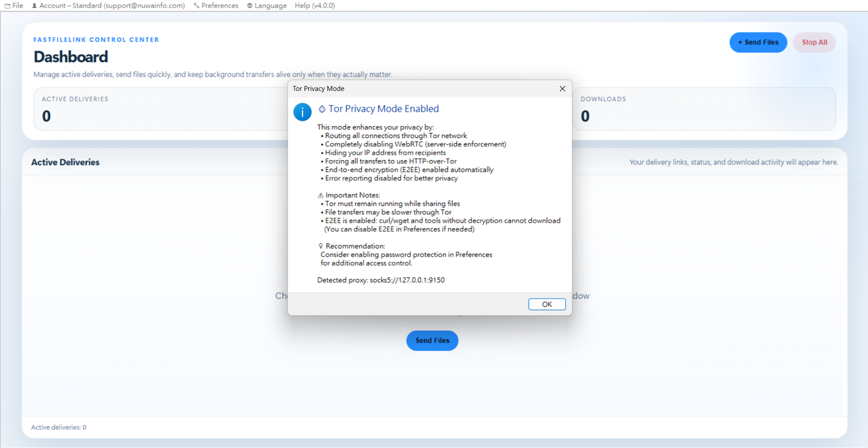Click the Tor onion icon beside heading
The width and height of the screenshot is (868, 448).
322,109
